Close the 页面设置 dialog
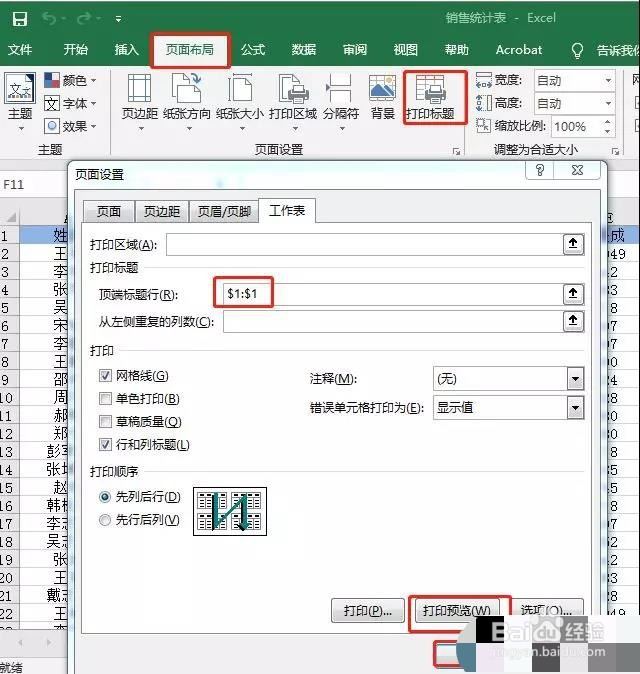Screen dimensions: 640x674 tap(577, 170)
